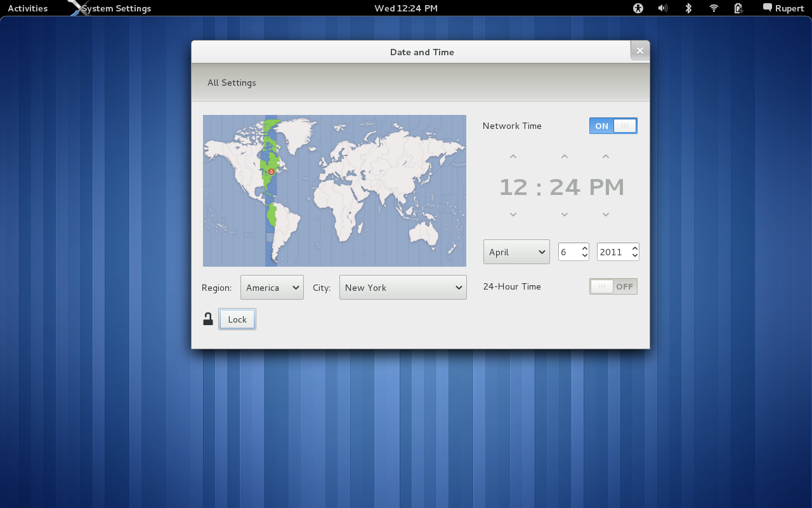
Task: Click the PM indicator in time display
Action: [606, 187]
